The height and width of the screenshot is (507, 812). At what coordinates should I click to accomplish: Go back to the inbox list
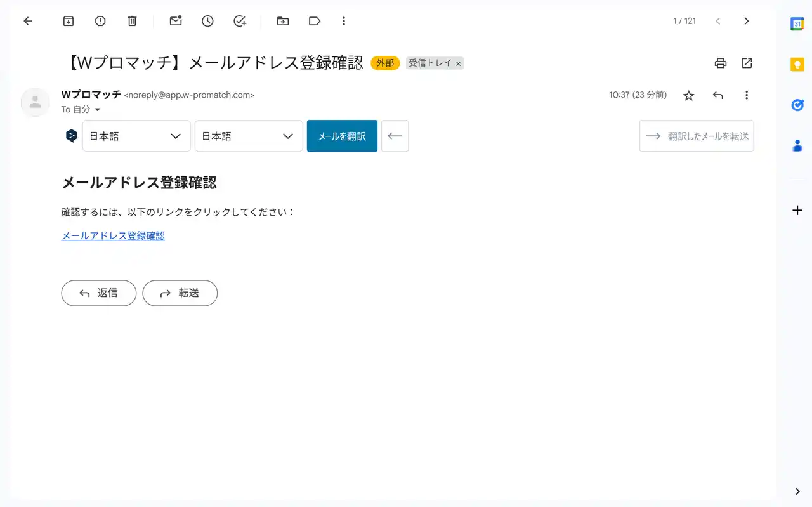(x=28, y=21)
